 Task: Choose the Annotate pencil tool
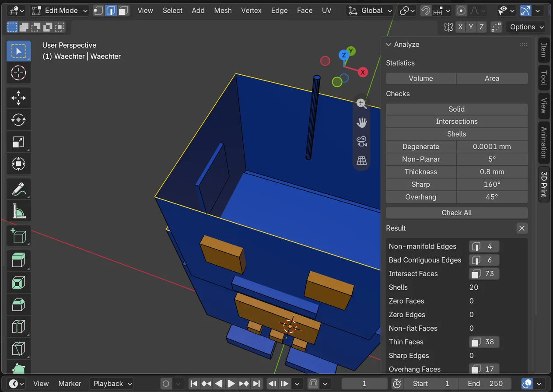click(x=18, y=189)
